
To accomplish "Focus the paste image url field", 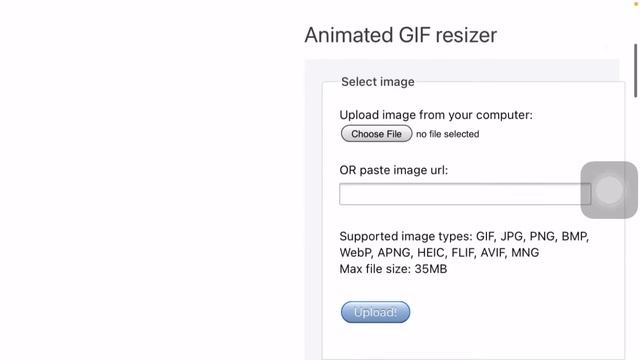I will [465, 194].
